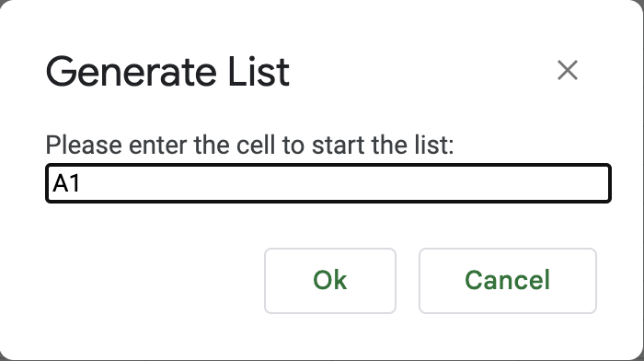Click the Ok button

tap(330, 280)
